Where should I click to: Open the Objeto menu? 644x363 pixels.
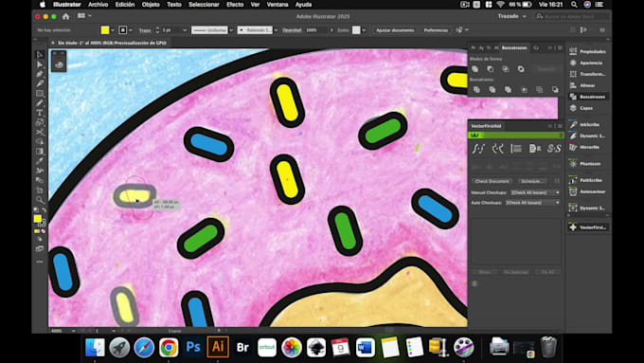151,5
